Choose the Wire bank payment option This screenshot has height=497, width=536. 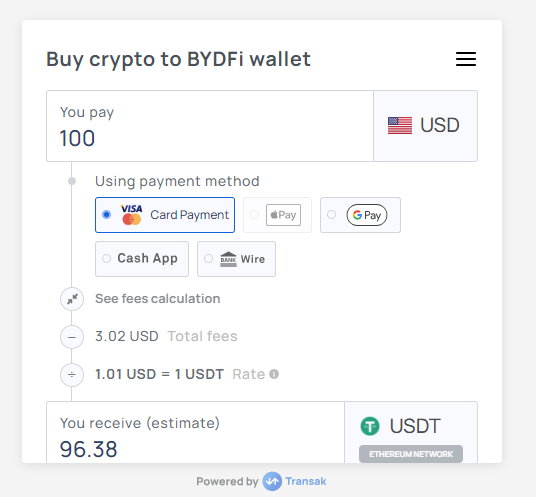pyautogui.click(x=236, y=259)
